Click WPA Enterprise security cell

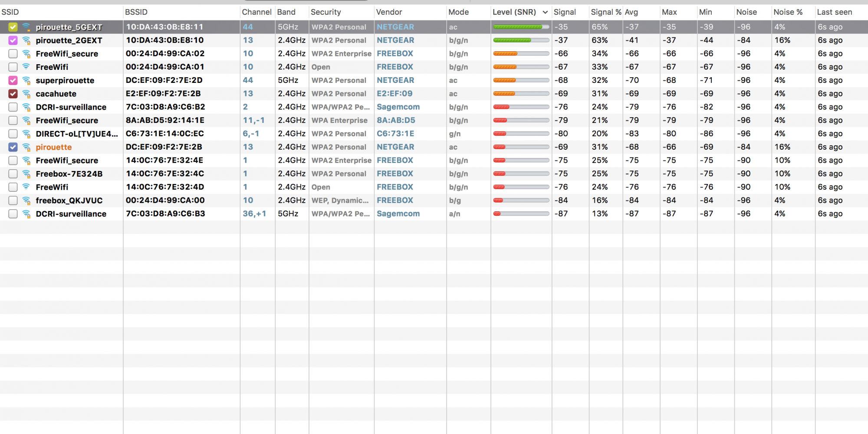(x=339, y=120)
